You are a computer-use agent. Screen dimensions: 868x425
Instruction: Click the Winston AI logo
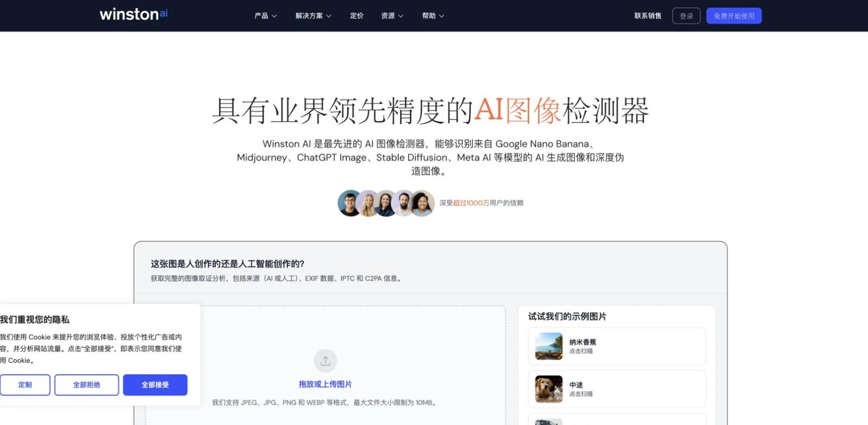point(133,14)
